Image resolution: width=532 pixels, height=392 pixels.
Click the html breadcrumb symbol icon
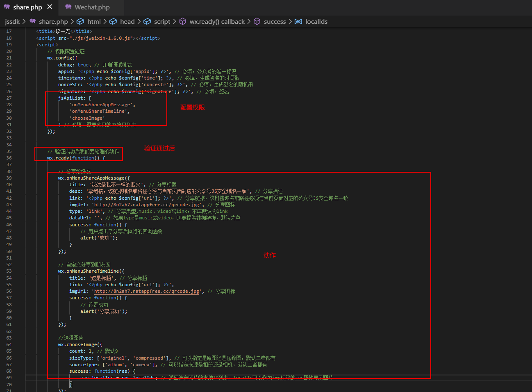tap(80, 21)
